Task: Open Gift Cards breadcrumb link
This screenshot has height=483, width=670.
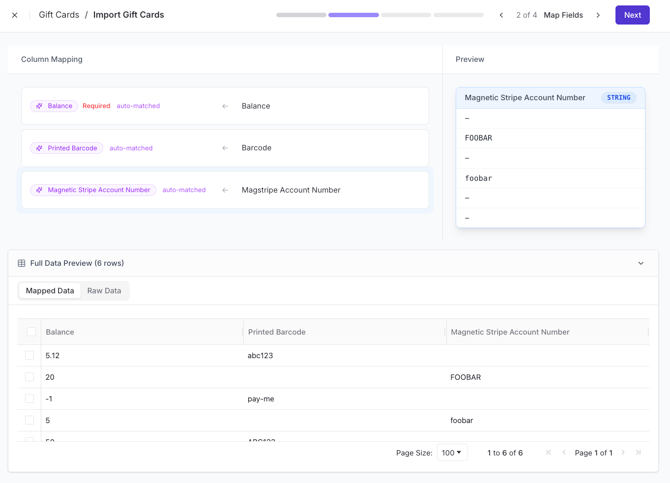Action: 59,15
